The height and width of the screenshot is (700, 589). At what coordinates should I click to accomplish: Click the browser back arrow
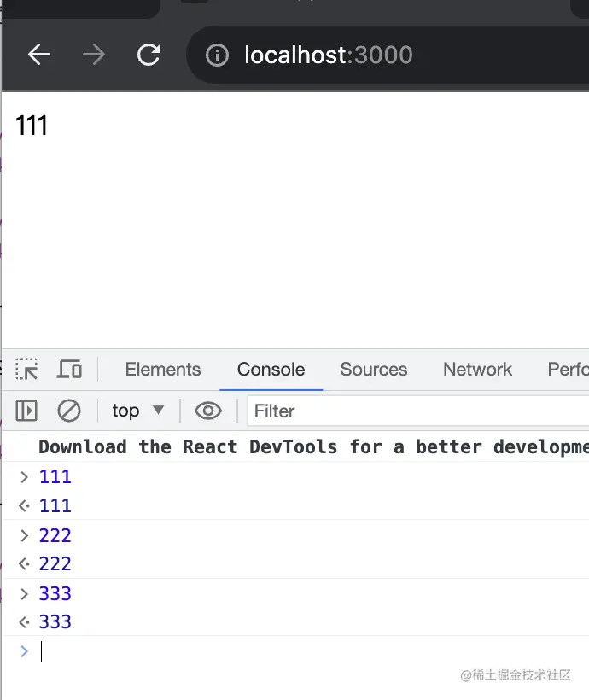[39, 55]
